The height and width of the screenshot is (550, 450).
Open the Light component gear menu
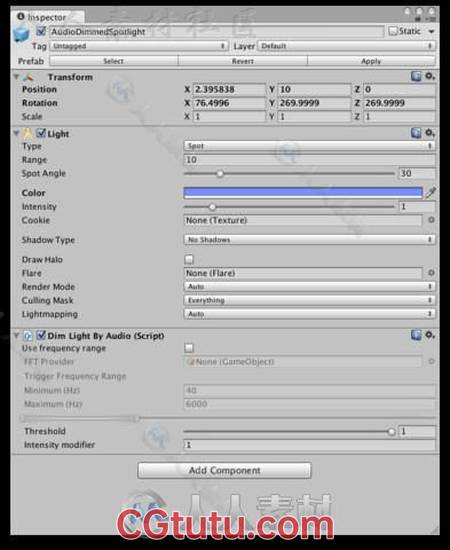point(430,133)
